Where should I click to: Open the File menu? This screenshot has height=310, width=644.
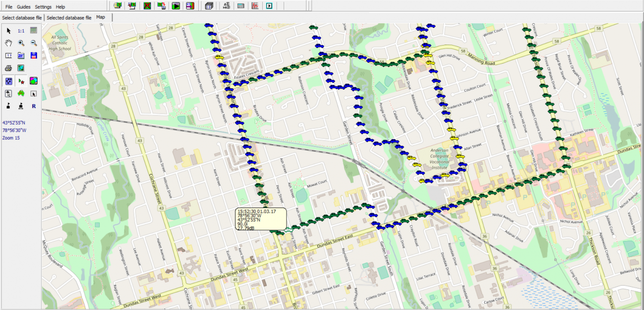pyautogui.click(x=9, y=7)
